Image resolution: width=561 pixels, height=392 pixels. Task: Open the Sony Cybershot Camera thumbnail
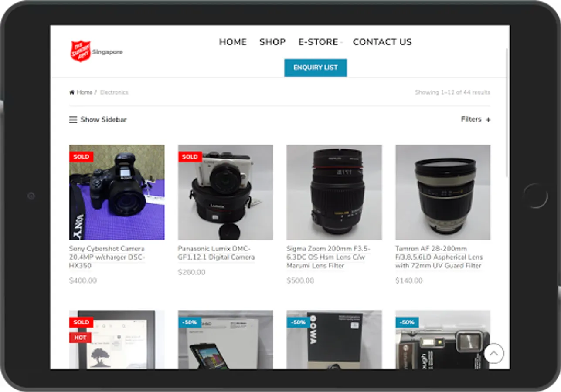click(x=117, y=192)
